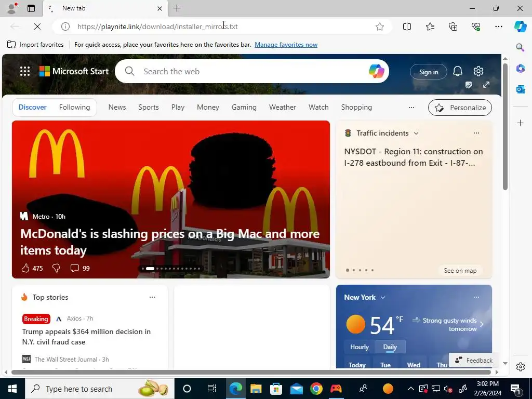Launch Google Chrome from the taskbar
The height and width of the screenshot is (399, 532).
point(316,389)
